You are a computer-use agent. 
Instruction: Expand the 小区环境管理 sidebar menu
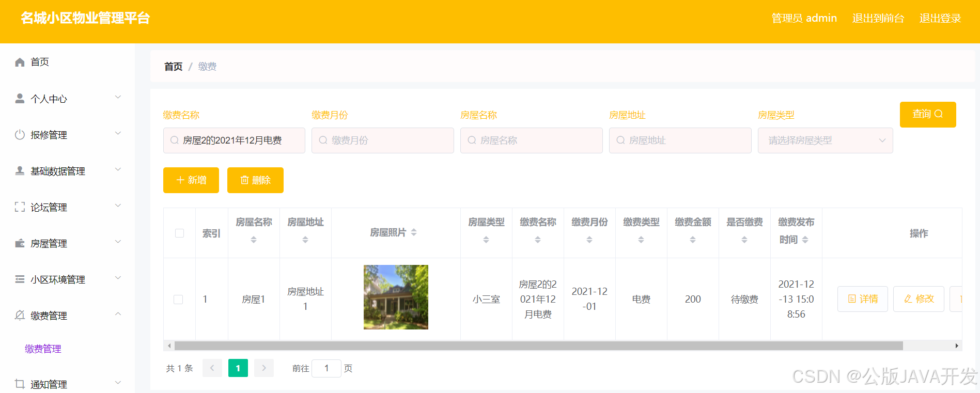point(118,278)
